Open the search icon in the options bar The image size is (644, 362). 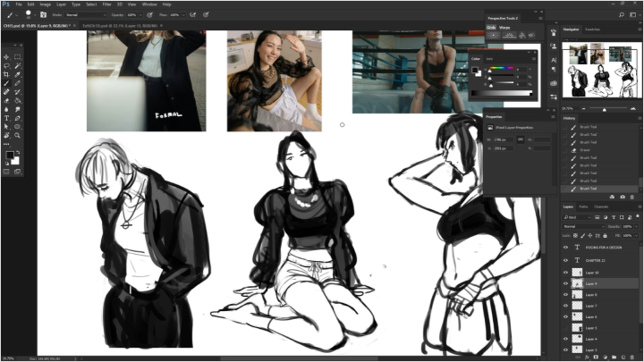click(622, 15)
